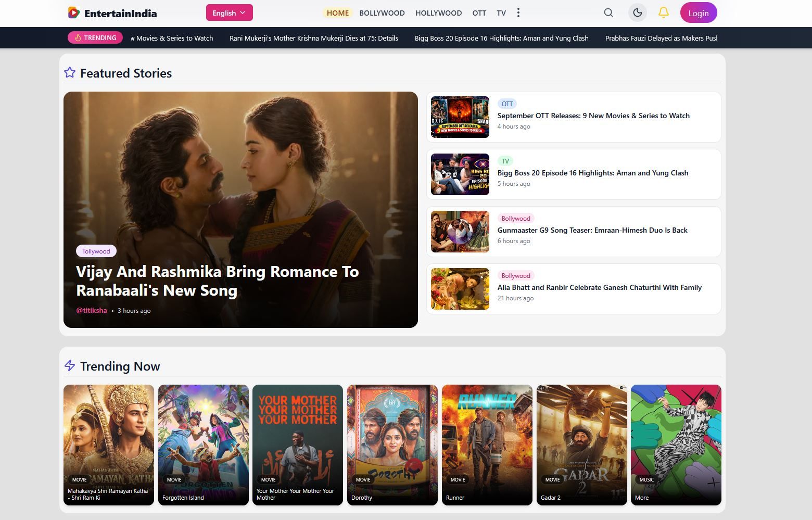The height and width of the screenshot is (520, 812).
Task: Click the '4 hours ago' timestamp
Action: point(514,126)
